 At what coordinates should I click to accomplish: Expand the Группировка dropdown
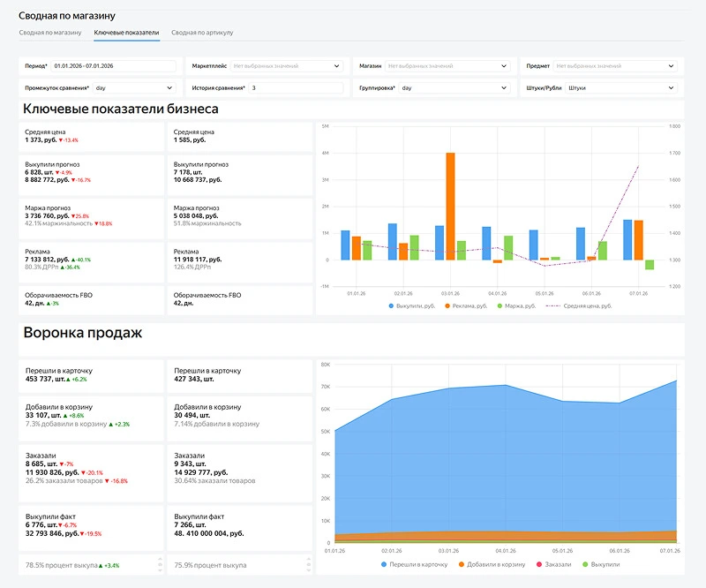pos(454,88)
